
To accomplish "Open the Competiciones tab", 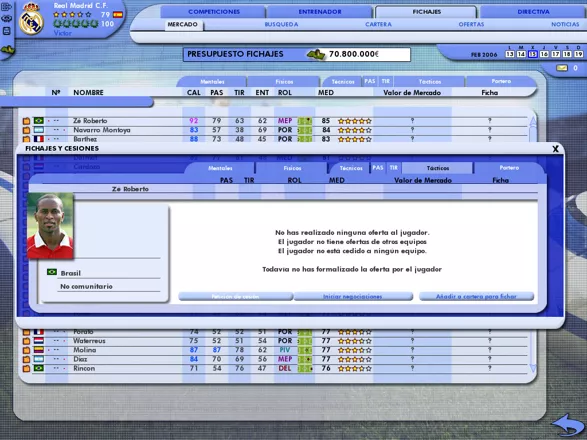I will [213, 12].
